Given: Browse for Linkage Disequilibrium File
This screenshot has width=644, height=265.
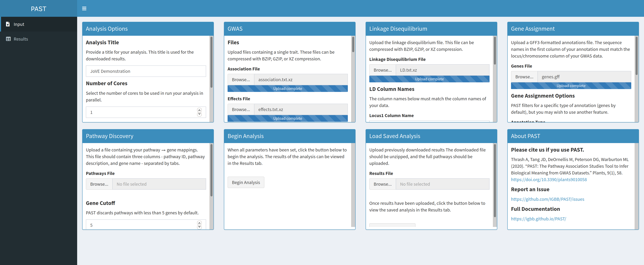Looking at the screenshot, I should pos(383,70).
